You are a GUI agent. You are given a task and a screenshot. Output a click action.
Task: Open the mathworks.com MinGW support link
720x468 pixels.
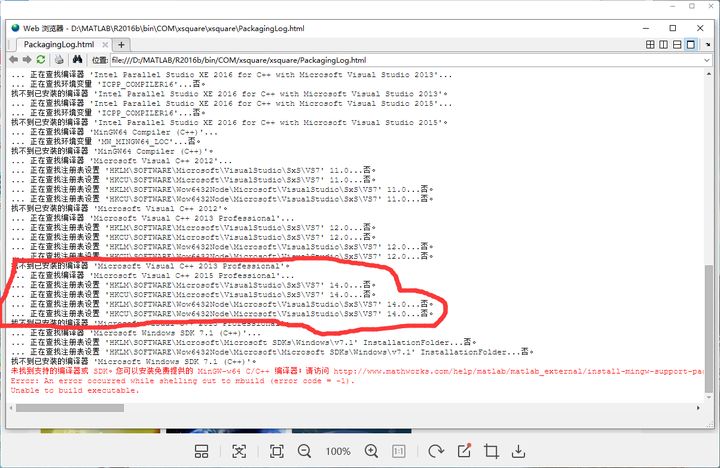coord(518,371)
